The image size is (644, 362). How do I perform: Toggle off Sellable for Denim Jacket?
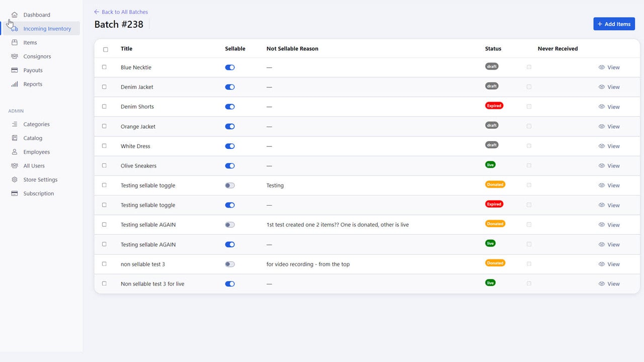click(x=230, y=87)
